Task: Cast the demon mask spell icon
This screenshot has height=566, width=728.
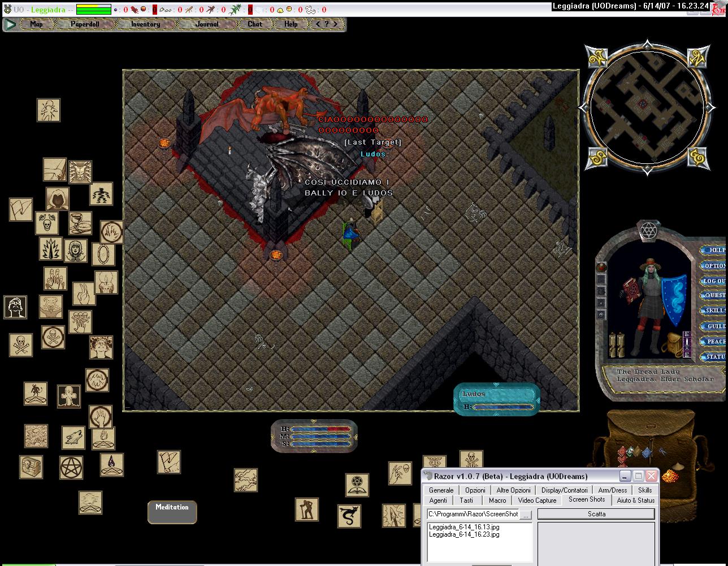Action: point(80,172)
